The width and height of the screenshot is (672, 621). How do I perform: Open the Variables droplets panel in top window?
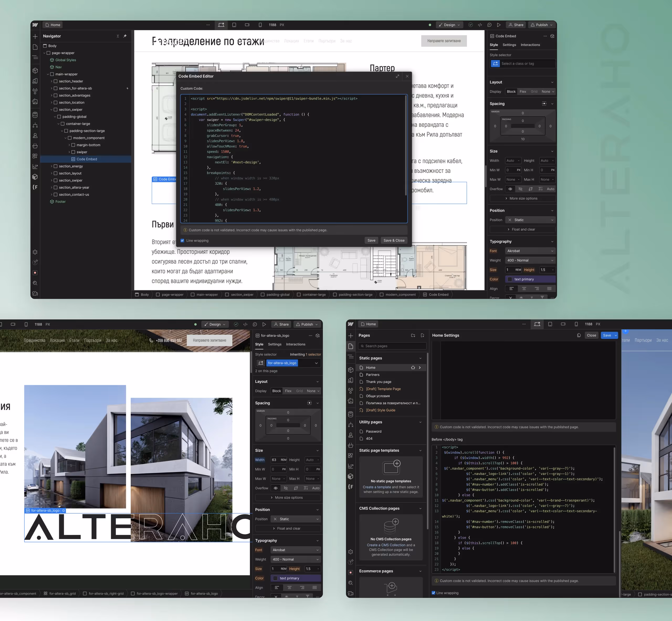(x=35, y=91)
